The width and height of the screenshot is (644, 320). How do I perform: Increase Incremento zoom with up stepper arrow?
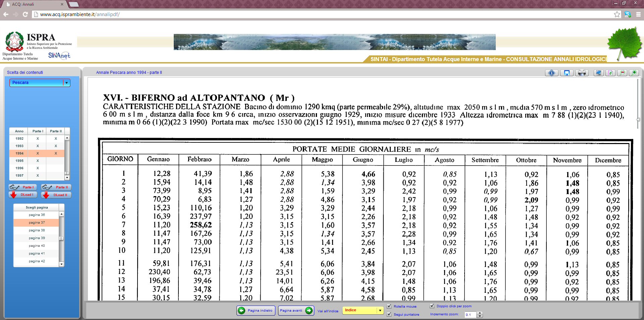(x=480, y=313)
